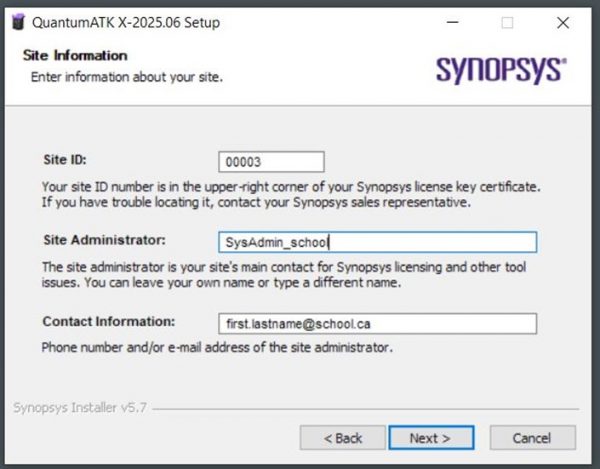Click the 'Enter information about your site' subtitle
This screenshot has height=469, width=600.
point(127,77)
